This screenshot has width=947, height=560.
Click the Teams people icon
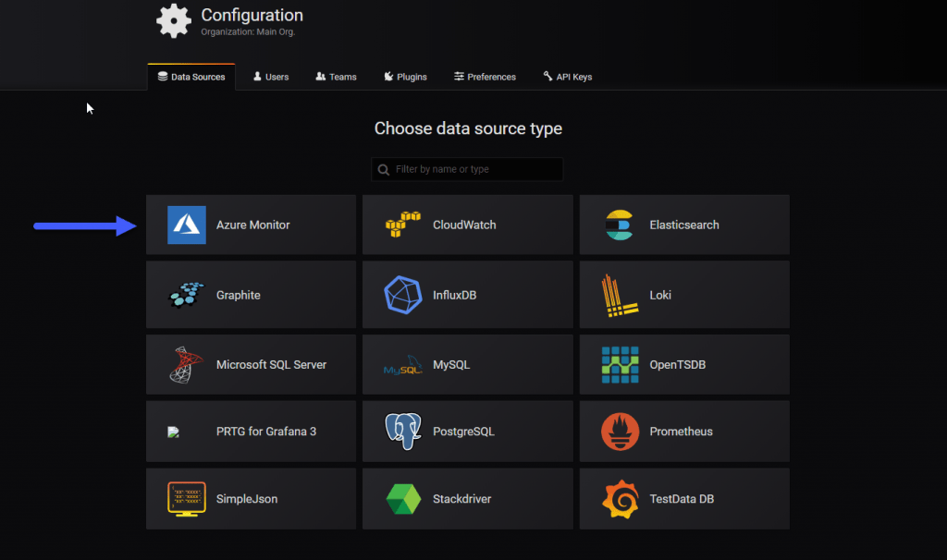coord(321,76)
